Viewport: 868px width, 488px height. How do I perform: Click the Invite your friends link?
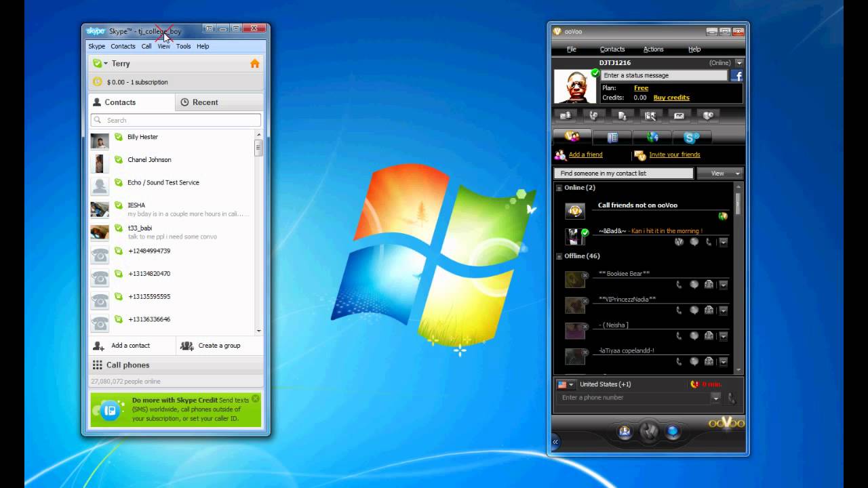click(x=675, y=155)
